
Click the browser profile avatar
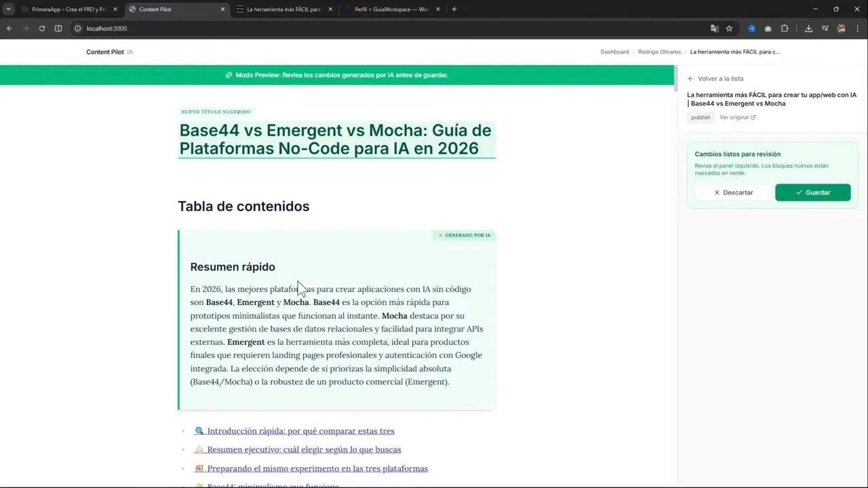click(841, 28)
